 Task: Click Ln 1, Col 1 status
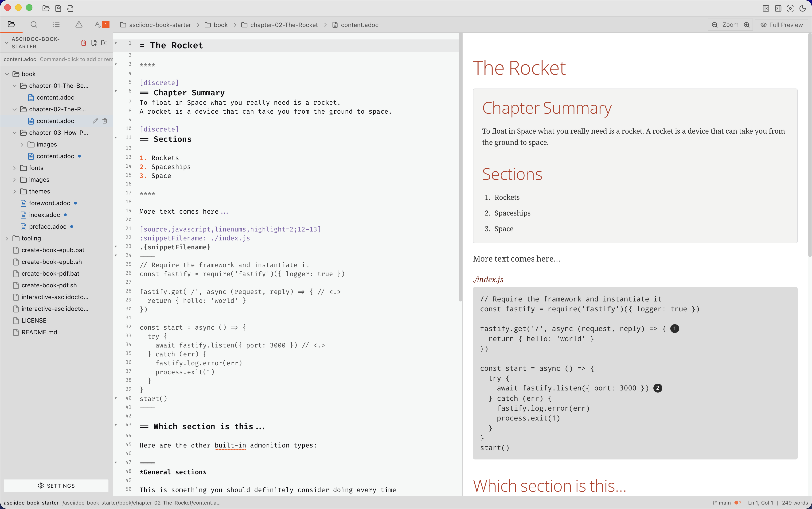click(761, 503)
